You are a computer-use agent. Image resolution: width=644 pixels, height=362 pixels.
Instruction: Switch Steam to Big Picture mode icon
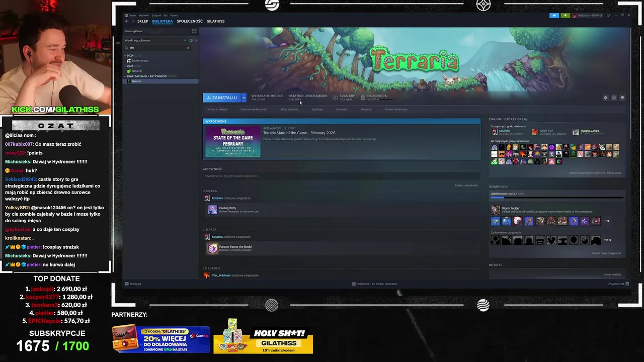click(x=608, y=15)
